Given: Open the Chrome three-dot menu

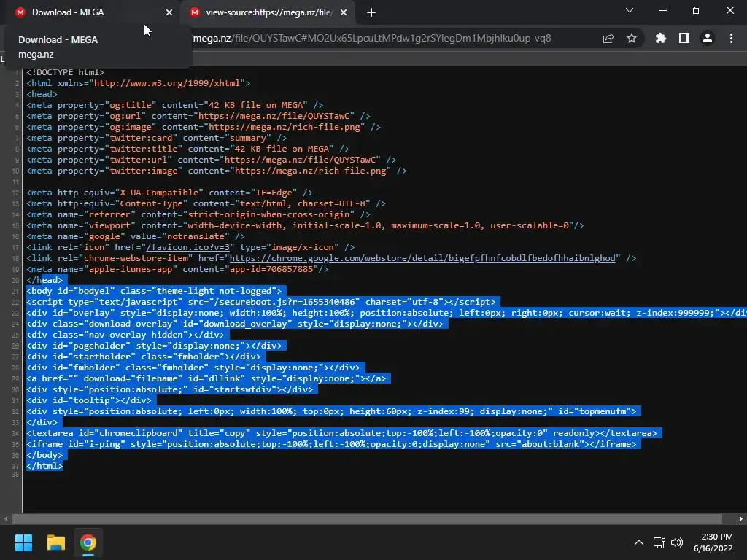Looking at the screenshot, I should coord(731,39).
